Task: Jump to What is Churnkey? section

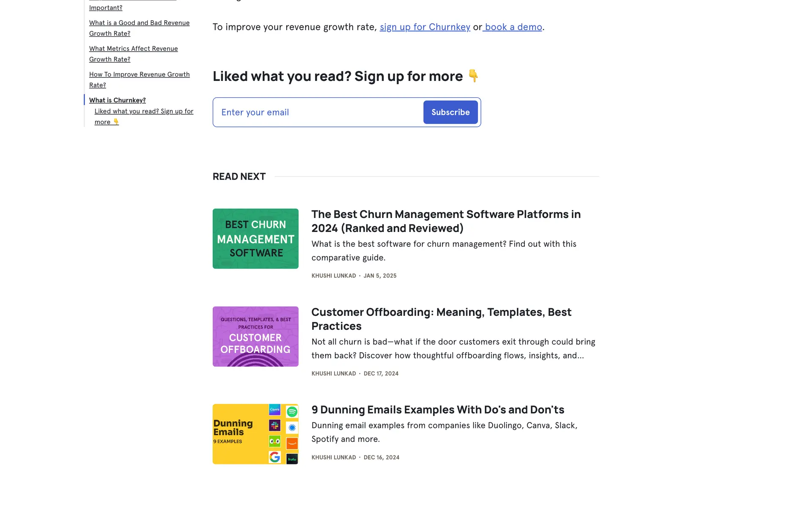Action: click(x=117, y=100)
